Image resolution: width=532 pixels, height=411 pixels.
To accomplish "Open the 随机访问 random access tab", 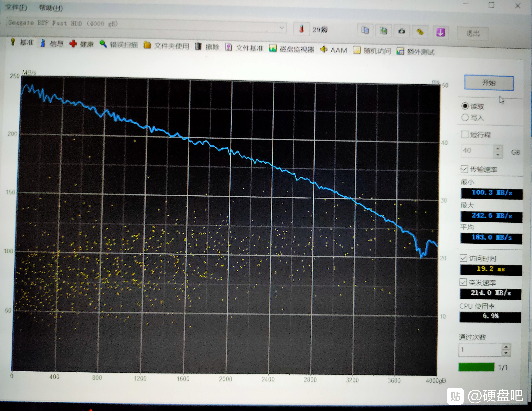I will click(x=372, y=51).
